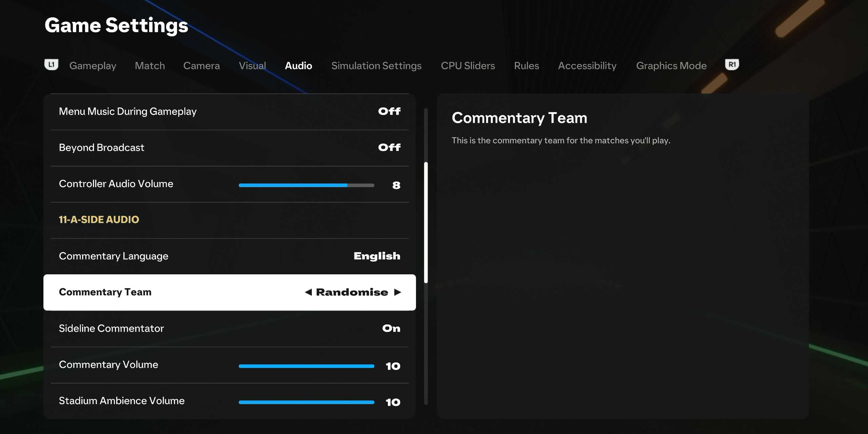
Task: Select the Menu Music During Gameplay row
Action: click(230, 112)
